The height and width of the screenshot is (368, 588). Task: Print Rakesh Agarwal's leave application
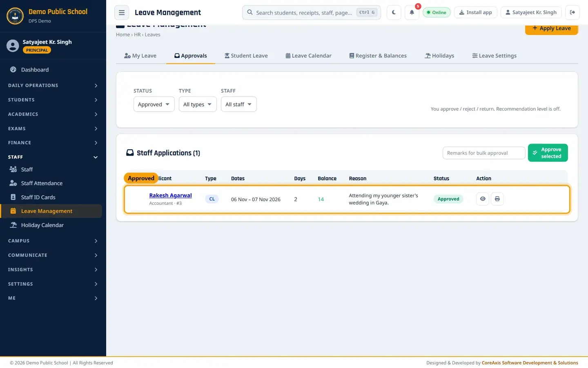tap(497, 199)
